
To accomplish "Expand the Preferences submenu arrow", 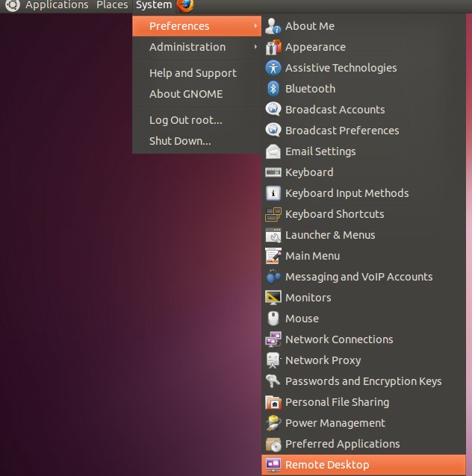I will click(255, 26).
